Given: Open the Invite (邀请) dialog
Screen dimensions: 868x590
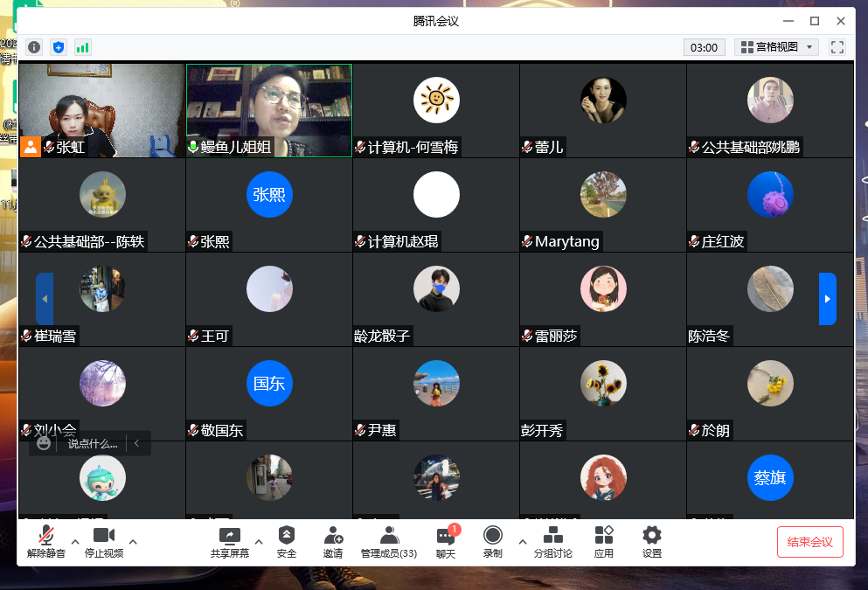Looking at the screenshot, I should 333,542.
